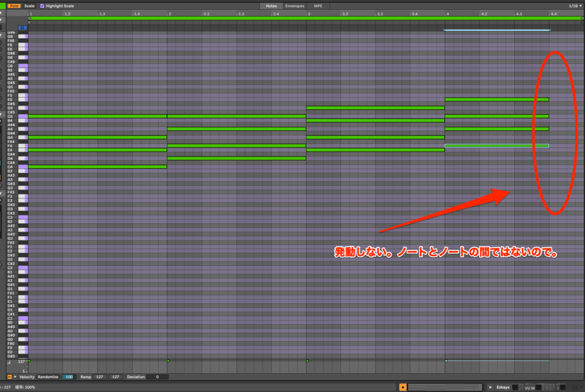
Task: Select the highlighted F4 note in bar 4
Action: 496,146
